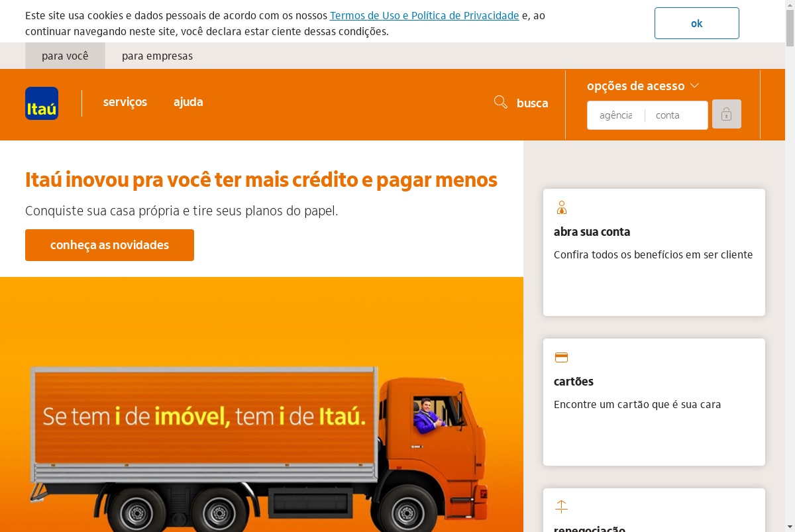Click the orange truck banner image

262,404
